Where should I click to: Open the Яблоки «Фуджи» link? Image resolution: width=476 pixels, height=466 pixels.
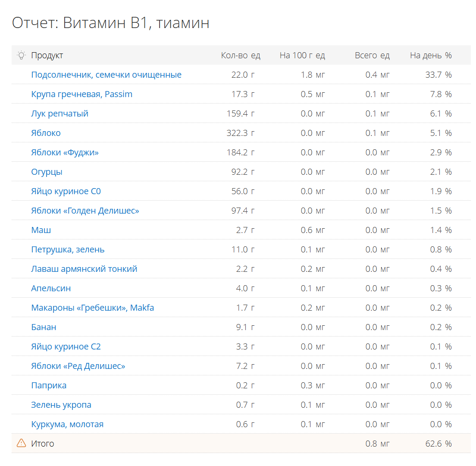click(x=65, y=152)
